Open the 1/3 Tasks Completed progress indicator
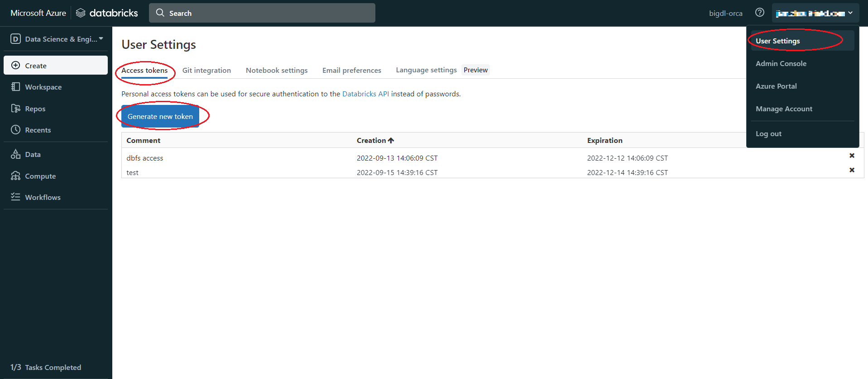 point(46,367)
